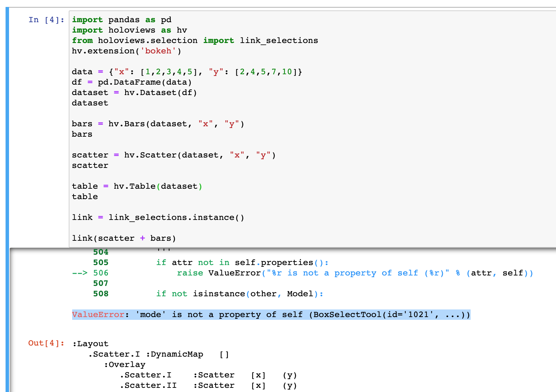Click the hv.Scatter assignment line
This screenshot has height=392, width=556.
(x=174, y=155)
